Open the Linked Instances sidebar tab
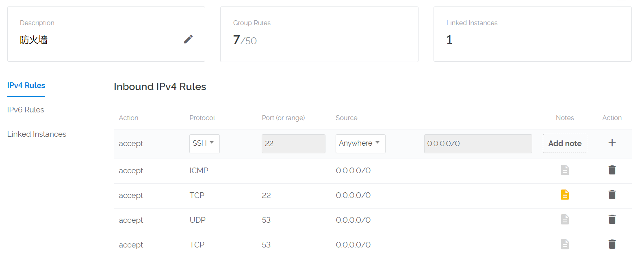Screen dimensions: 644x256 (37, 134)
